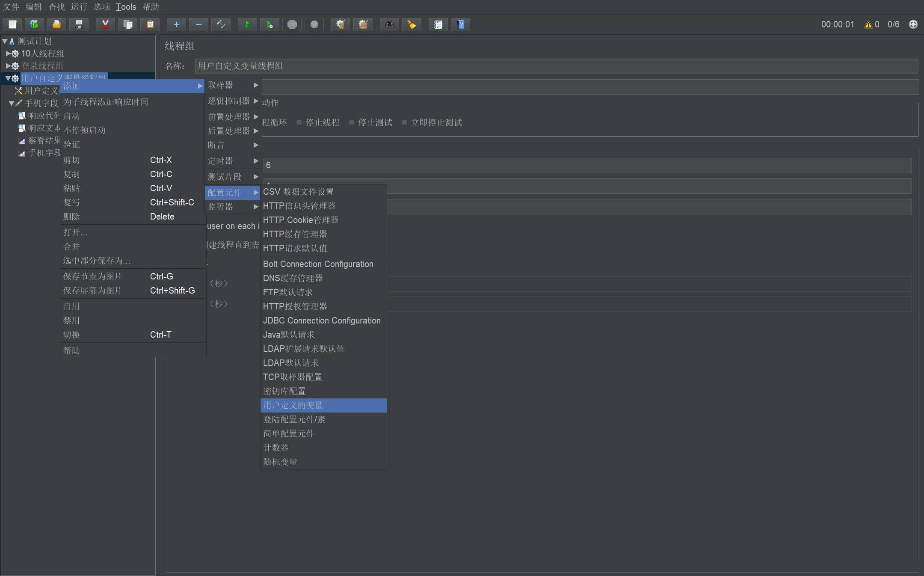Click the Help question mark icon
The height and width of the screenshot is (576, 924).
[460, 24]
